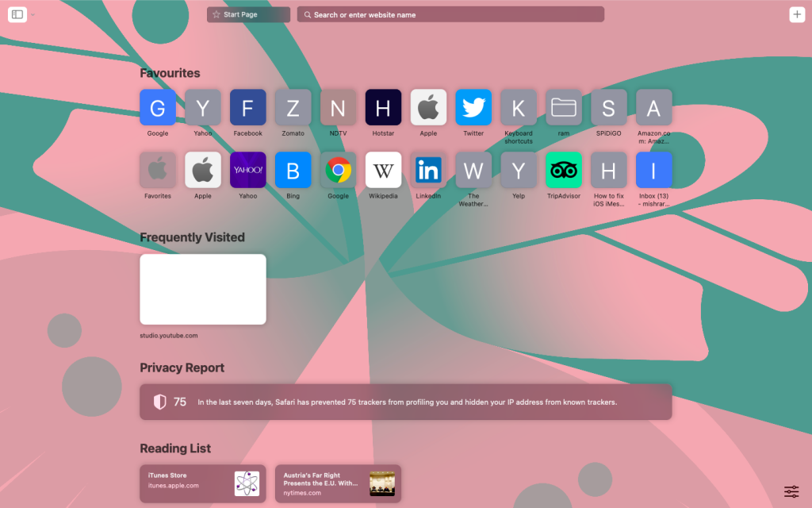Open the Inbox (13) favourite
The height and width of the screenshot is (508, 812).
coord(653,170)
